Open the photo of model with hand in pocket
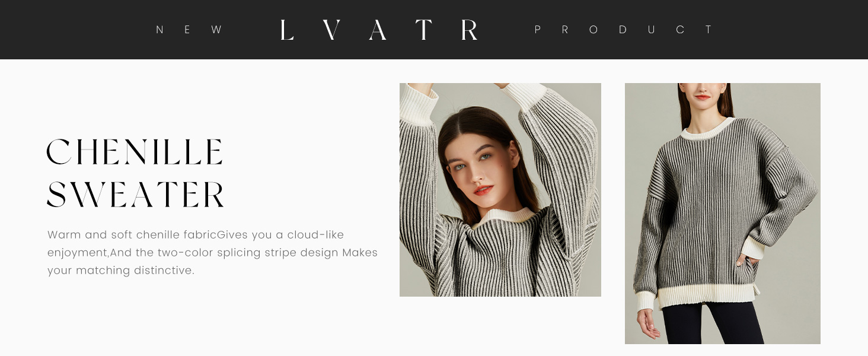The image size is (868, 356). (723, 214)
